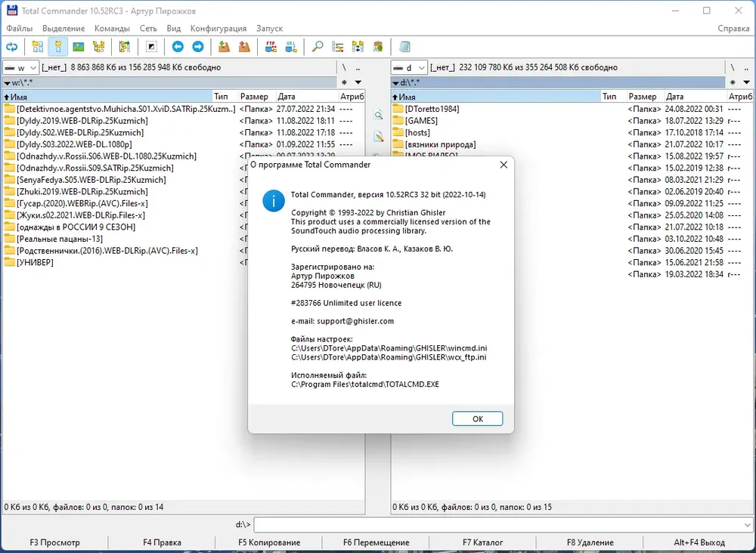
Task: Open the multi-rename tool icon
Action: point(337,47)
